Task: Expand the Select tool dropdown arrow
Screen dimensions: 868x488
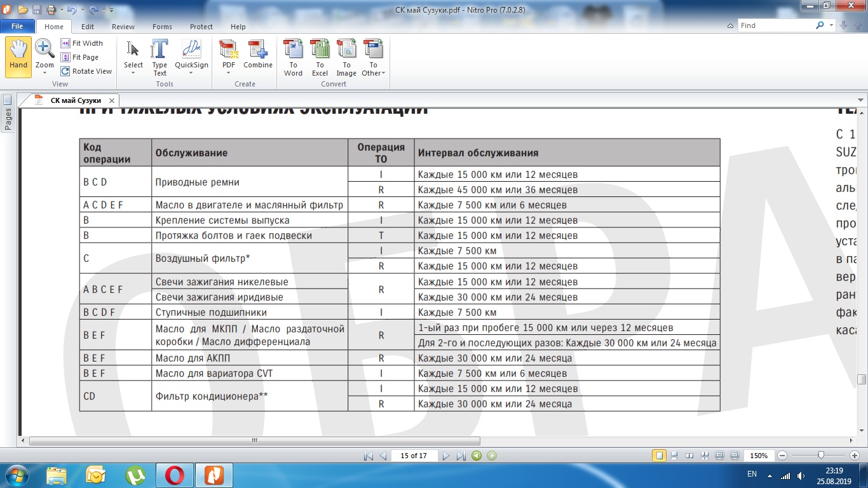Action: (x=133, y=73)
